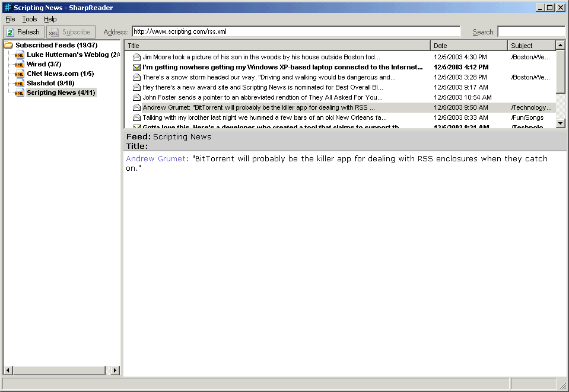The width and height of the screenshot is (569, 392).
Task: Select the snow storm headed our way item
Action: 269,77
